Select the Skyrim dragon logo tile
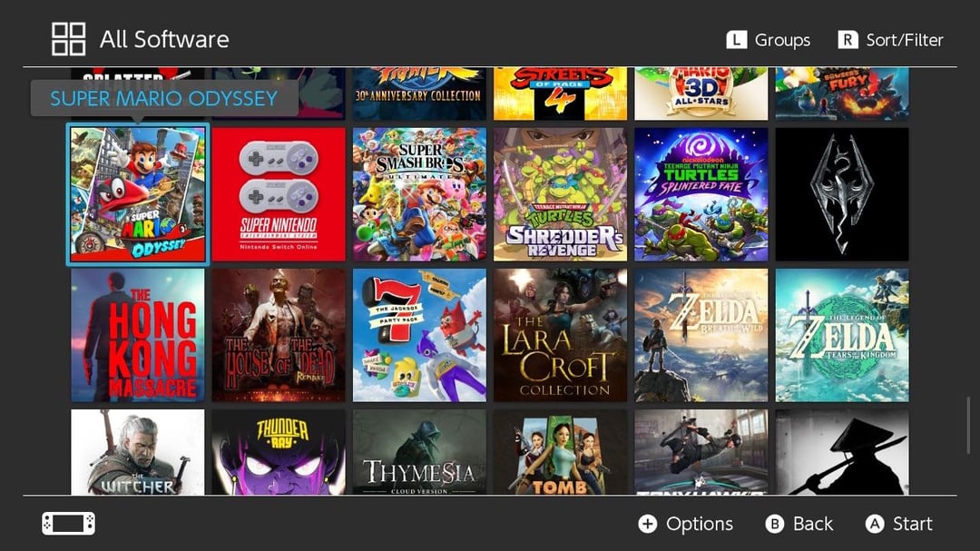980x551 pixels. tap(842, 194)
